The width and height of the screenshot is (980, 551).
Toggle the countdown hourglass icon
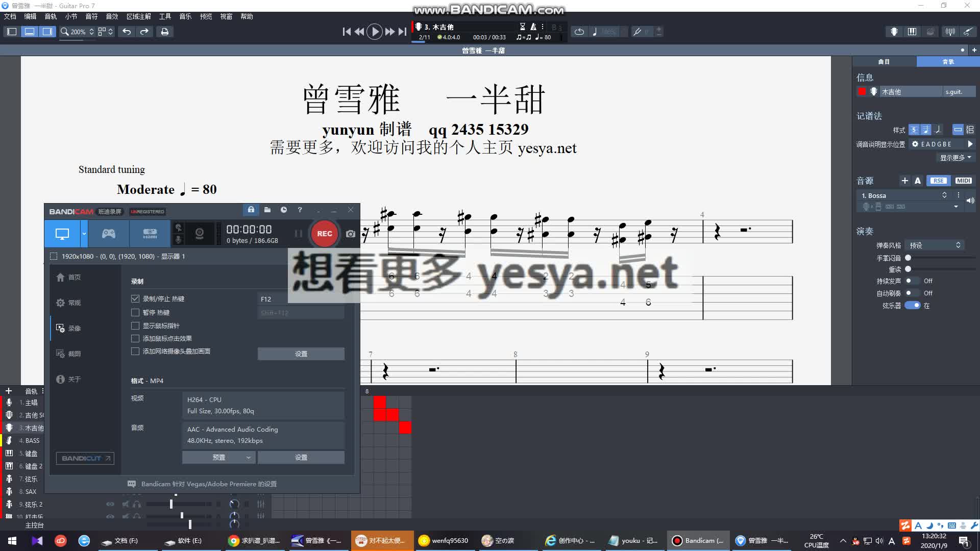522,27
